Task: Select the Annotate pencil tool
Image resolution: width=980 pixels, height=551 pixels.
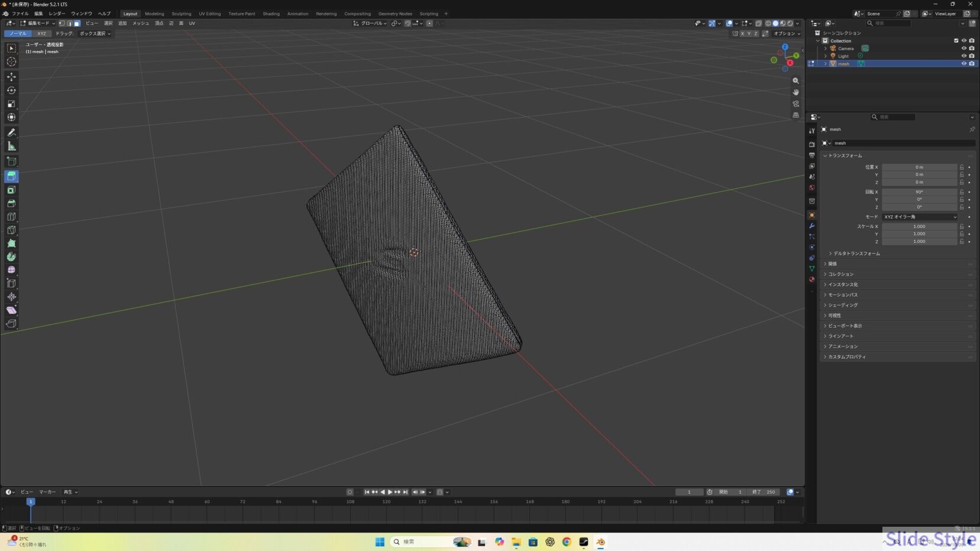Action: point(11,132)
